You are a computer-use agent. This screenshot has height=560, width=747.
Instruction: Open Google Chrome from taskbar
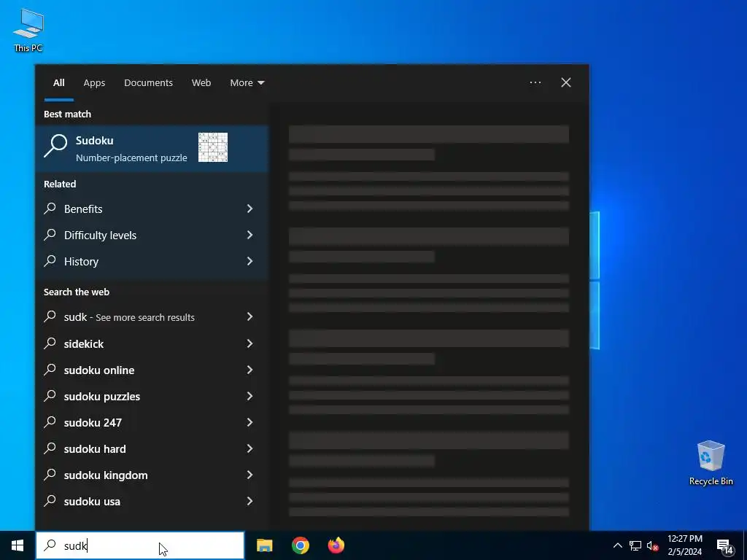tap(300, 545)
